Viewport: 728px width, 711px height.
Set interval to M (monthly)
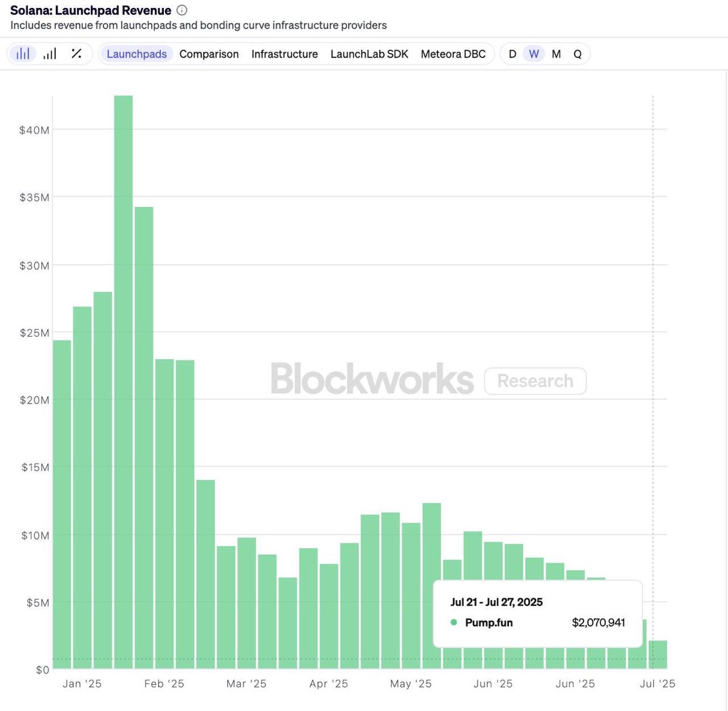(x=556, y=54)
